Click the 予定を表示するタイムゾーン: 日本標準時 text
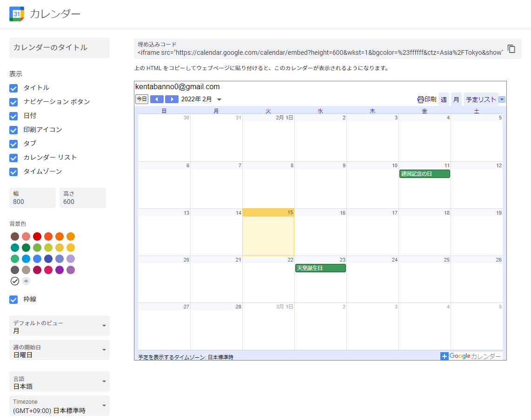This screenshot has height=420, width=531. [186, 357]
